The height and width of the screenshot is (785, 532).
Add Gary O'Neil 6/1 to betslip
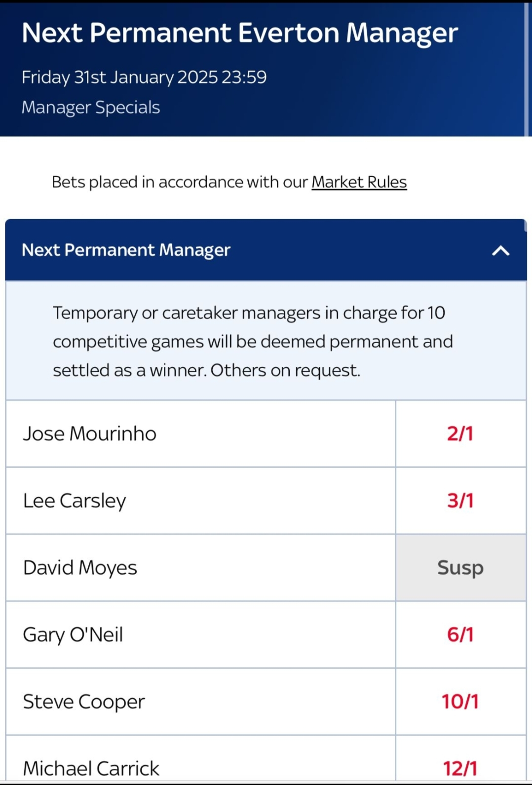(x=460, y=634)
